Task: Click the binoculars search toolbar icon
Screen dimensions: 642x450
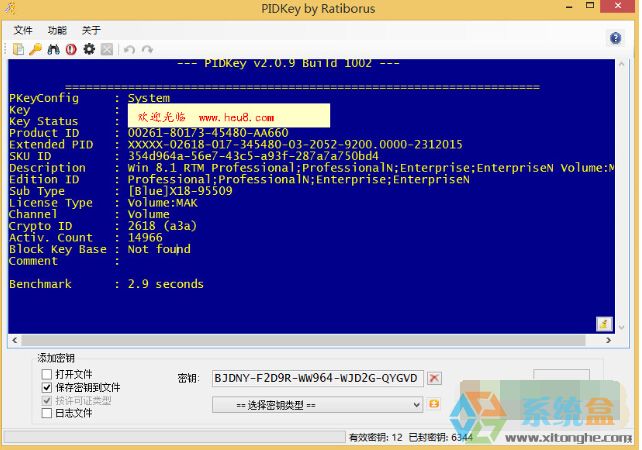Action: click(x=53, y=50)
